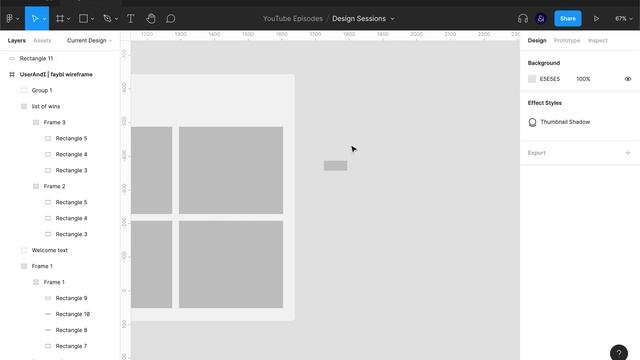
Task: Select the Text tool
Action: point(131,18)
